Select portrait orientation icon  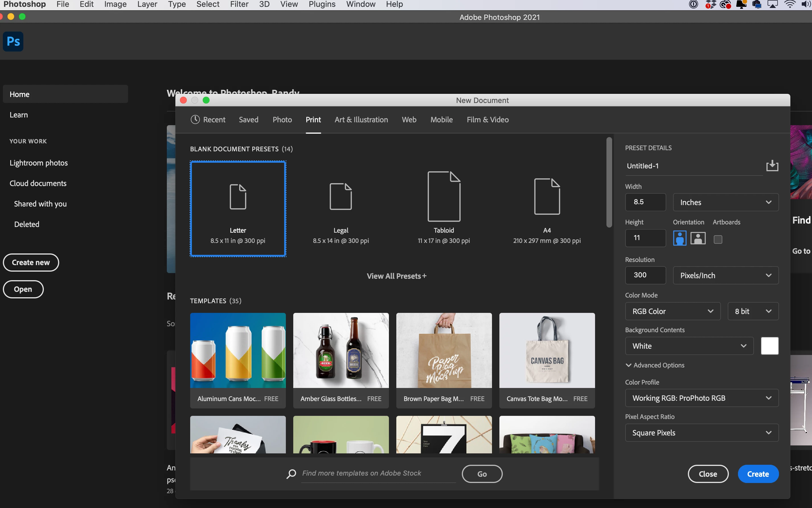[x=680, y=239]
